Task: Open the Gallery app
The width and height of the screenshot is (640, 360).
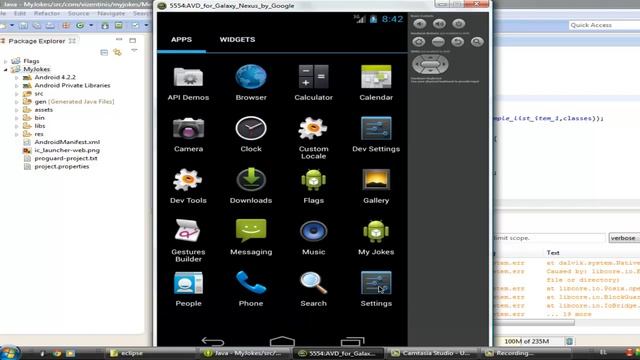Action: [376, 186]
